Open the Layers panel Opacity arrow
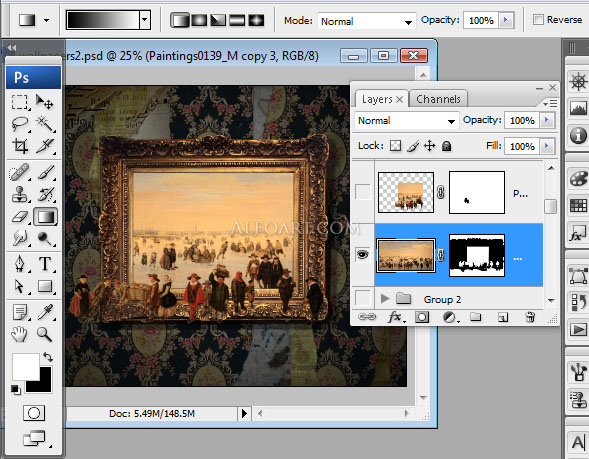 547,120
